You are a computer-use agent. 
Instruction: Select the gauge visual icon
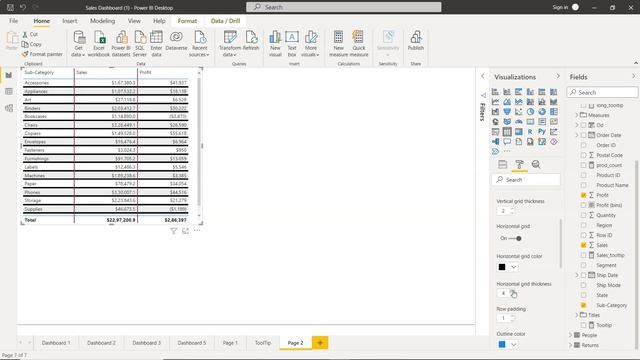pos(519,122)
